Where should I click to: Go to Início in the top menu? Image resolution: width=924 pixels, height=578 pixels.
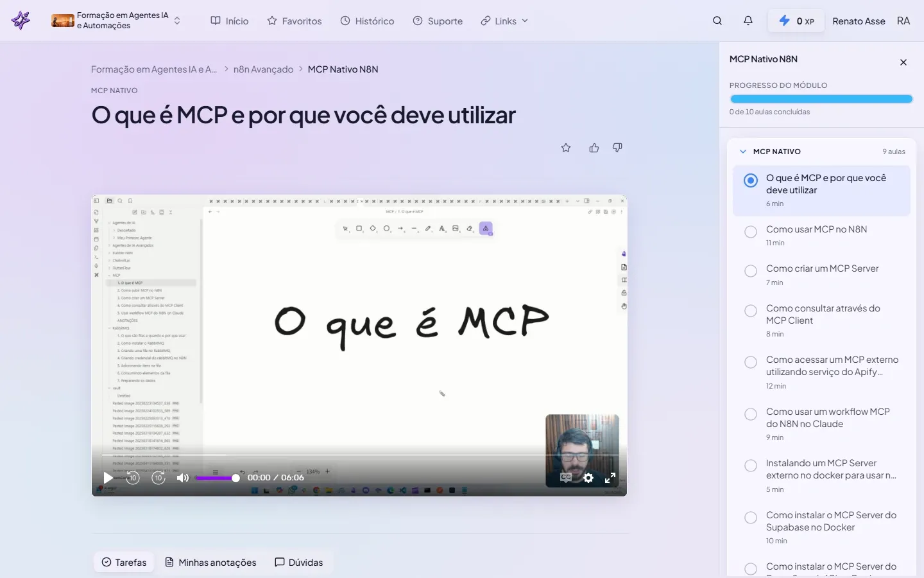230,21
